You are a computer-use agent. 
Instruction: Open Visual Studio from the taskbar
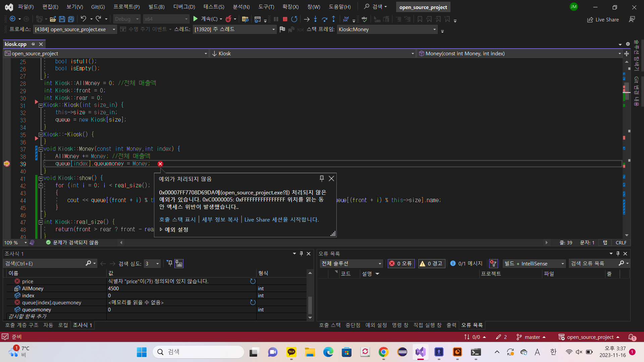point(420,352)
